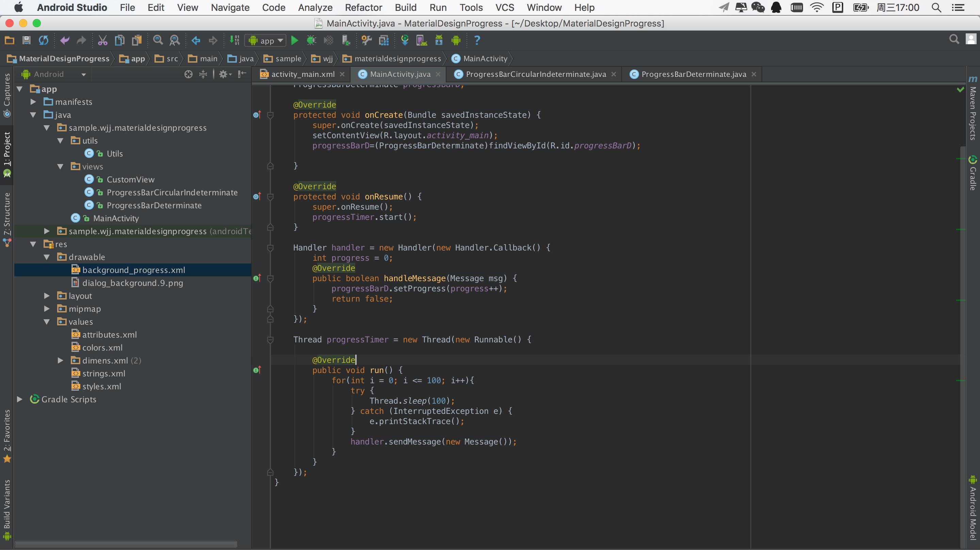Click the navigate Back arrow icon

[x=196, y=41]
